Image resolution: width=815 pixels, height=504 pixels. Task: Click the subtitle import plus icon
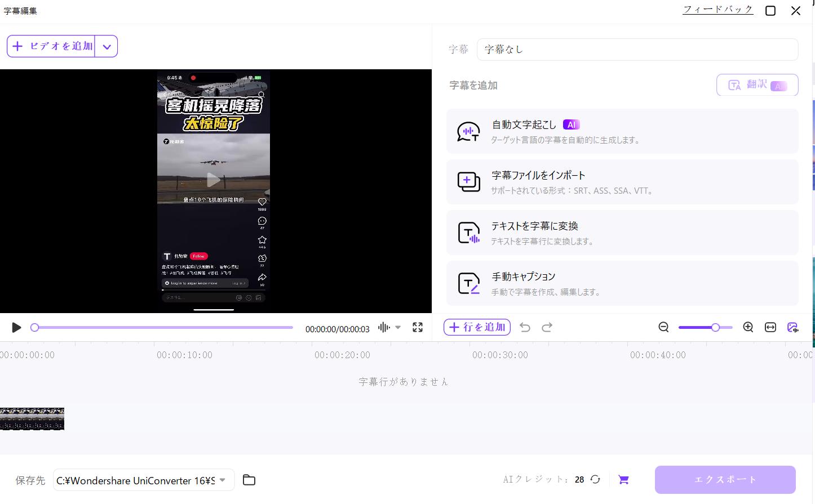click(x=468, y=182)
